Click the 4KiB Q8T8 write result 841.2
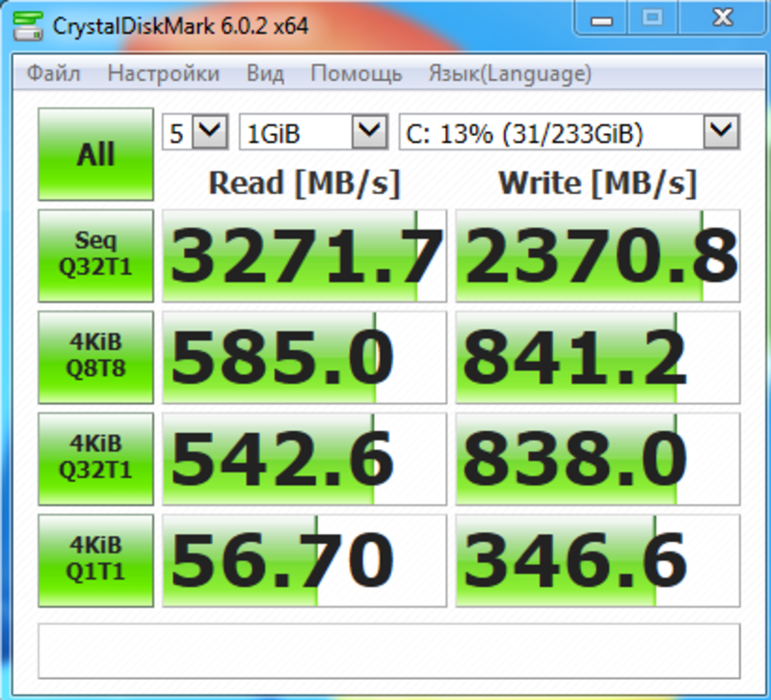The width and height of the screenshot is (771, 700). 598,357
